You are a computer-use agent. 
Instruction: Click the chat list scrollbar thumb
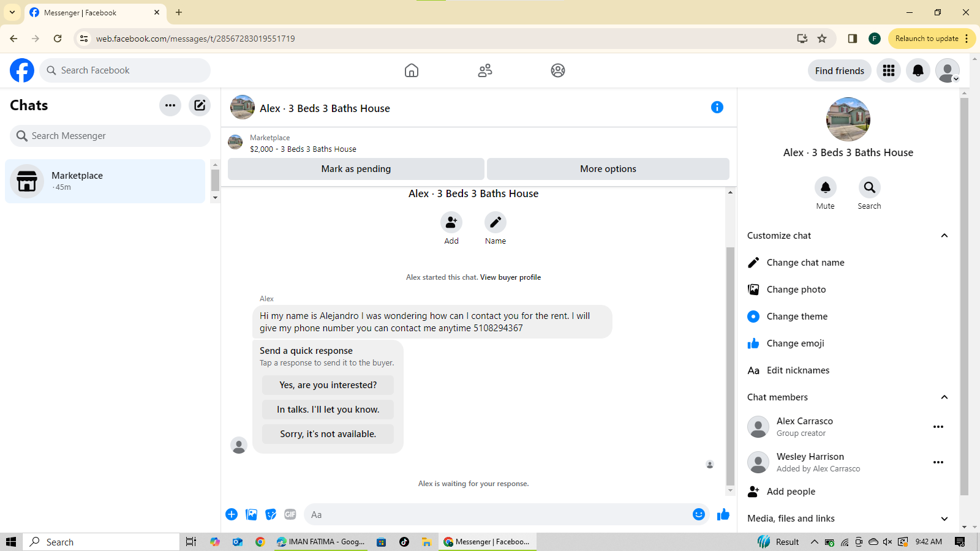[215, 181]
